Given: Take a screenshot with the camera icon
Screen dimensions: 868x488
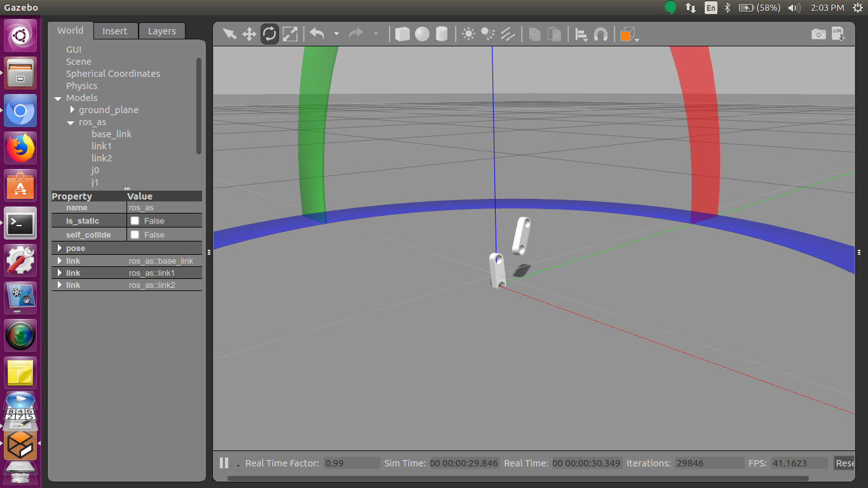Looking at the screenshot, I should click(x=818, y=34).
